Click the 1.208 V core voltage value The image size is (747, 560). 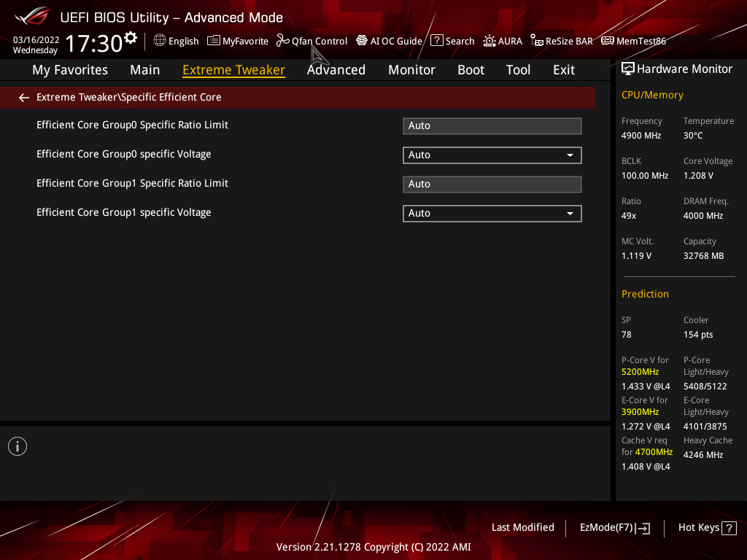pyautogui.click(x=698, y=176)
